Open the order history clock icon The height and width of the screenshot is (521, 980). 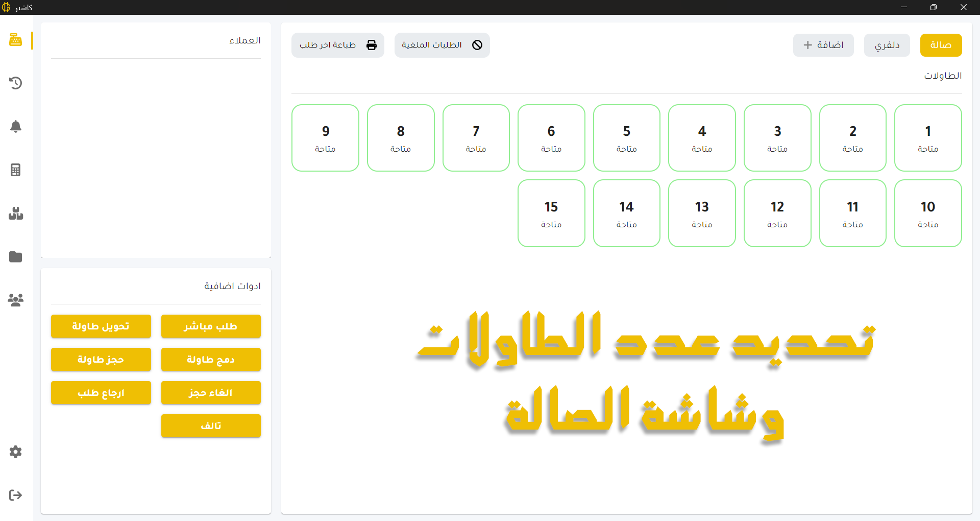coord(16,83)
